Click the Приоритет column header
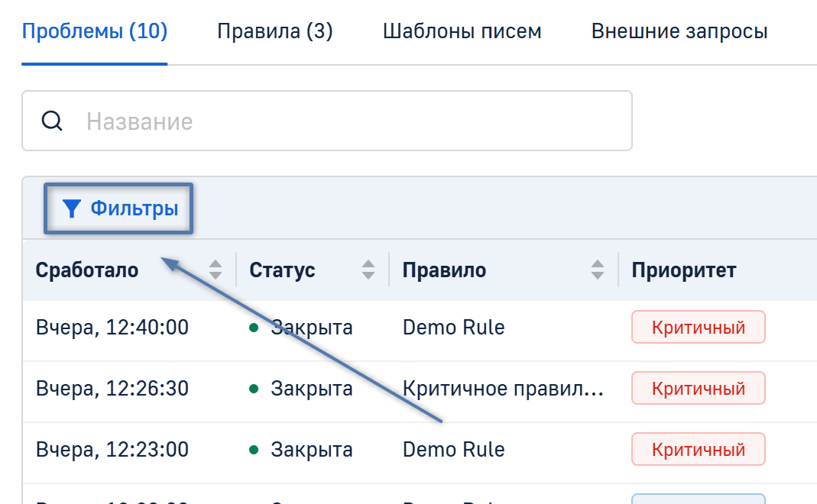 [x=684, y=270]
